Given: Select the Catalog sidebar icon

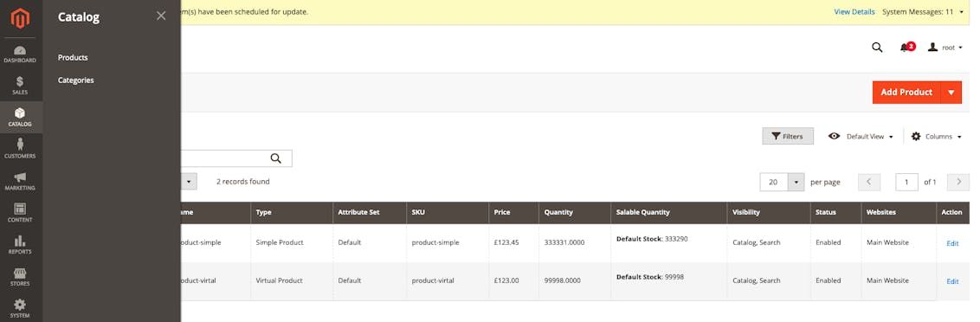Looking at the screenshot, I should [x=20, y=118].
